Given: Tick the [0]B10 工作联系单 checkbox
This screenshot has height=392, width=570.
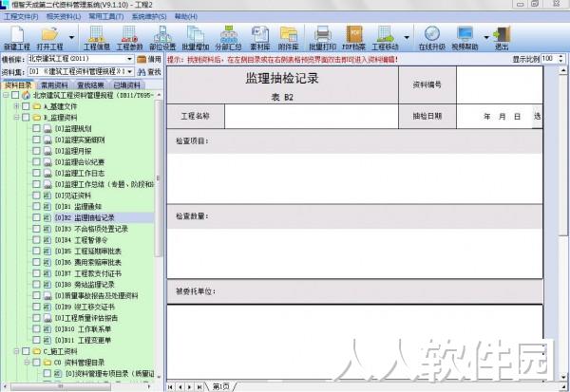Looking at the screenshot, I should [36, 329].
